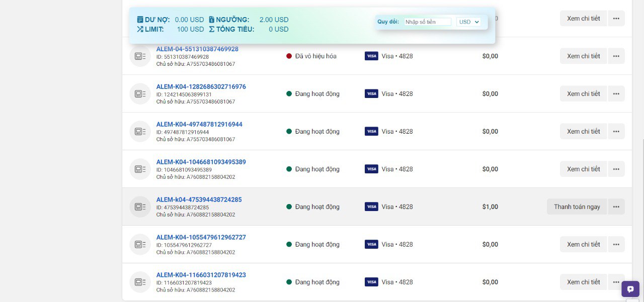Click owner text under ALEM-K04-1046681093495389
The image size is (644, 302).
pyautogui.click(x=196, y=177)
